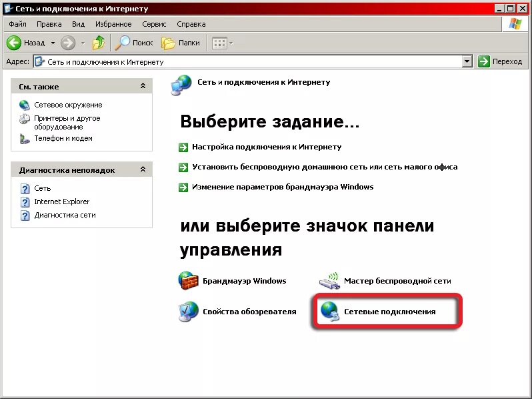Open the Forward button history dropdown arrow
This screenshot has height=399, width=532.
(83, 43)
